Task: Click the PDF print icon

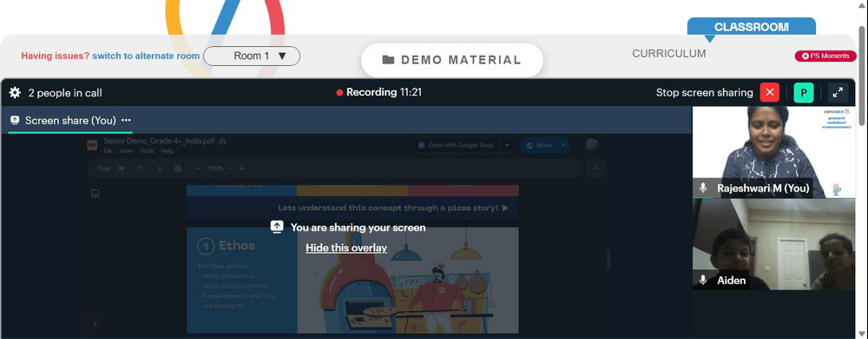Action: (x=178, y=169)
